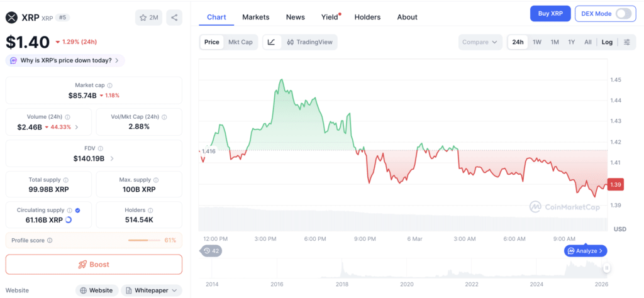Click the 6 Mar axis label
The image size is (644, 298).
tap(414, 238)
